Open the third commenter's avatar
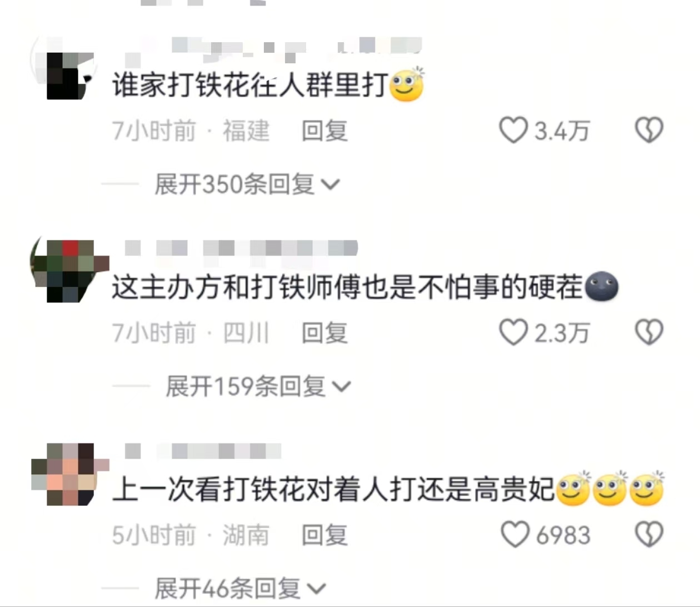The height and width of the screenshot is (607, 700). (x=69, y=473)
